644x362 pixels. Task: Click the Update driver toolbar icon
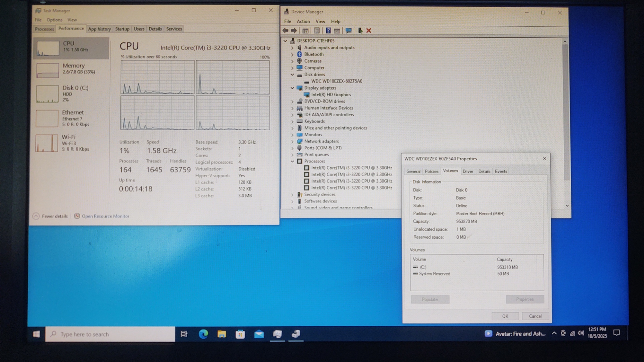360,31
